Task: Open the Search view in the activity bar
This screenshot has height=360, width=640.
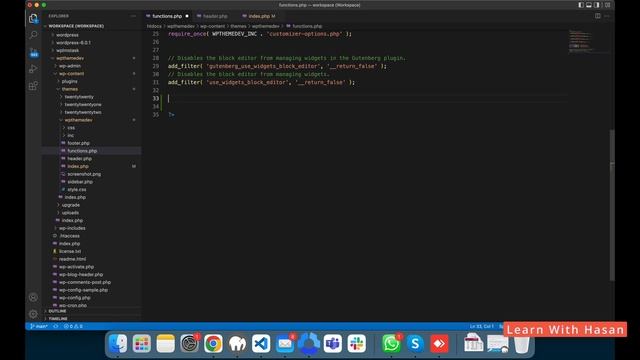Action: click(33, 35)
